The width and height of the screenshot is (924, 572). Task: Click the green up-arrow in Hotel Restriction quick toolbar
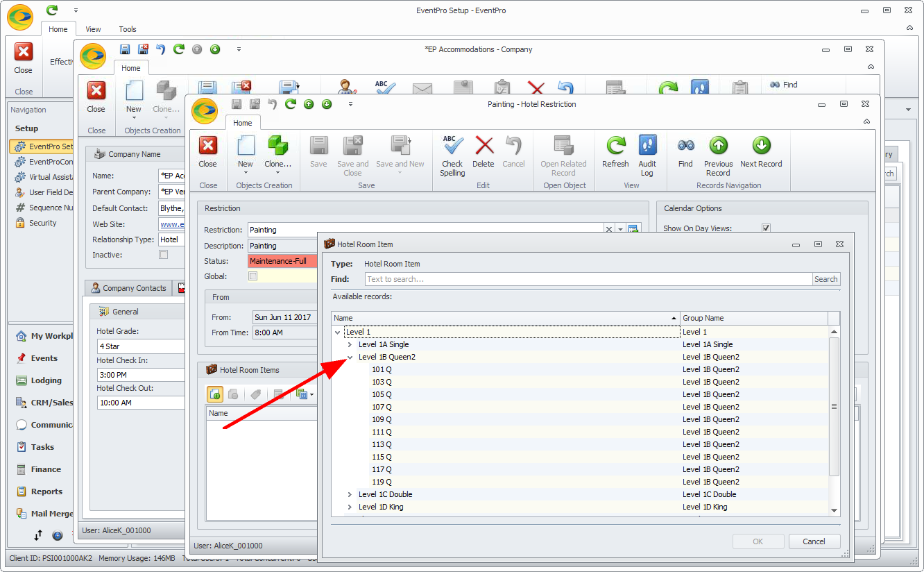click(309, 104)
